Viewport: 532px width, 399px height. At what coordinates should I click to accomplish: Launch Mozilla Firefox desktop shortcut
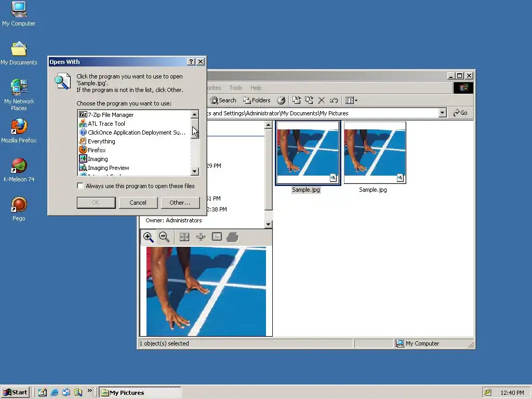[x=19, y=130]
